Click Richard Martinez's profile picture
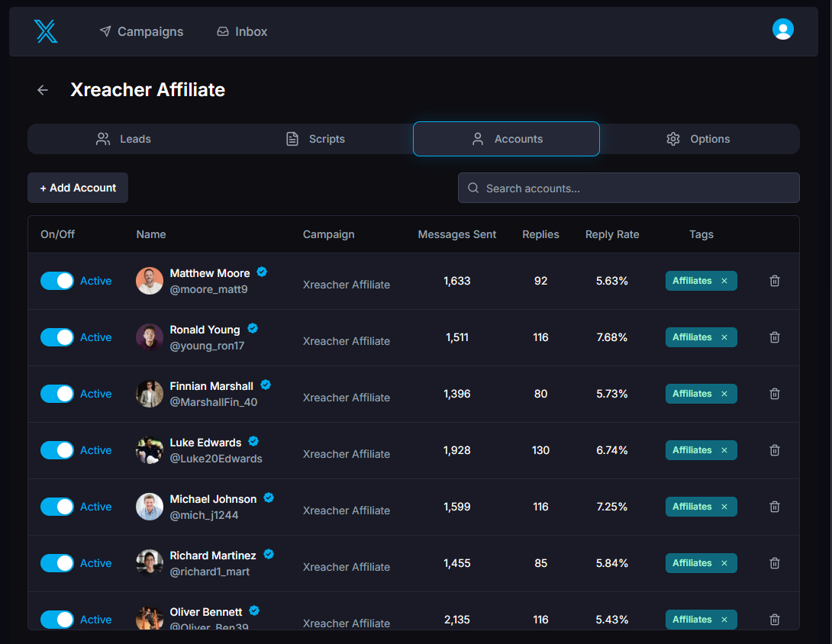The height and width of the screenshot is (644, 832). tap(150, 563)
